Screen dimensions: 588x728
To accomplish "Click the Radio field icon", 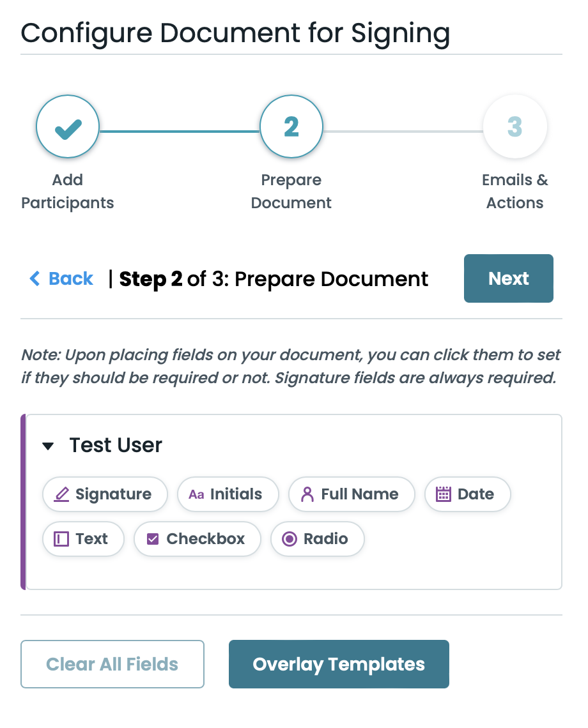I will [290, 539].
